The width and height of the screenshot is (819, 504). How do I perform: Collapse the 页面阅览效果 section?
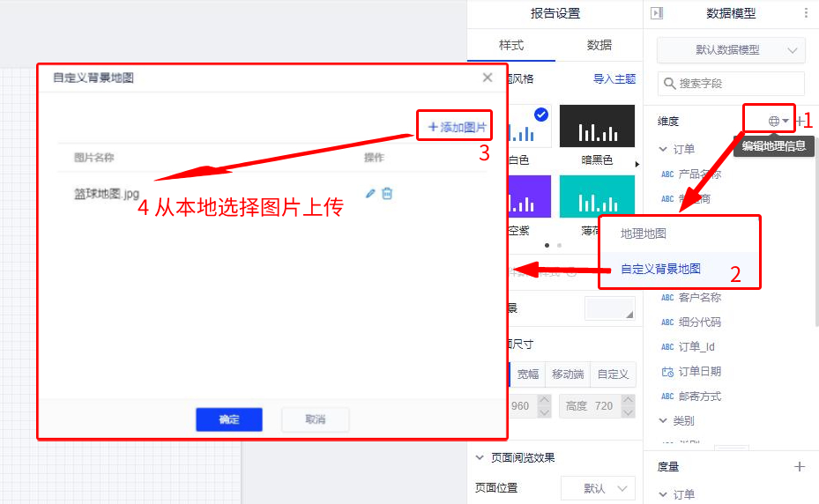point(480,458)
